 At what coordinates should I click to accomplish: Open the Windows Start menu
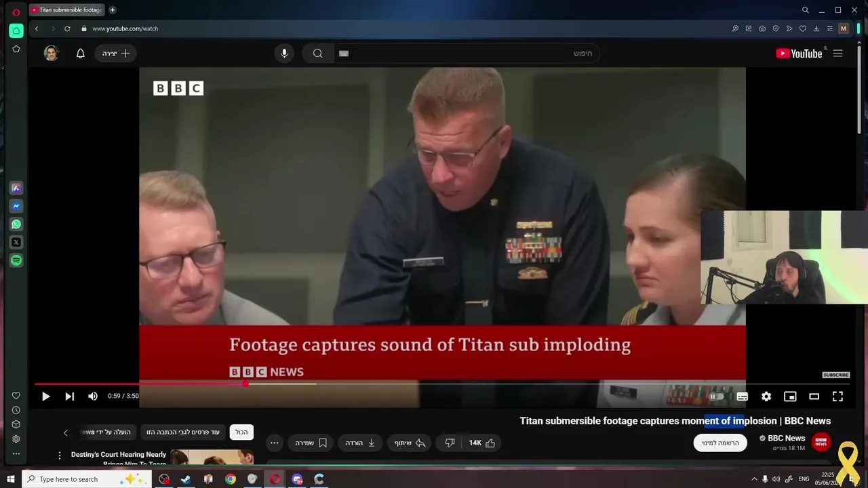[x=10, y=479]
